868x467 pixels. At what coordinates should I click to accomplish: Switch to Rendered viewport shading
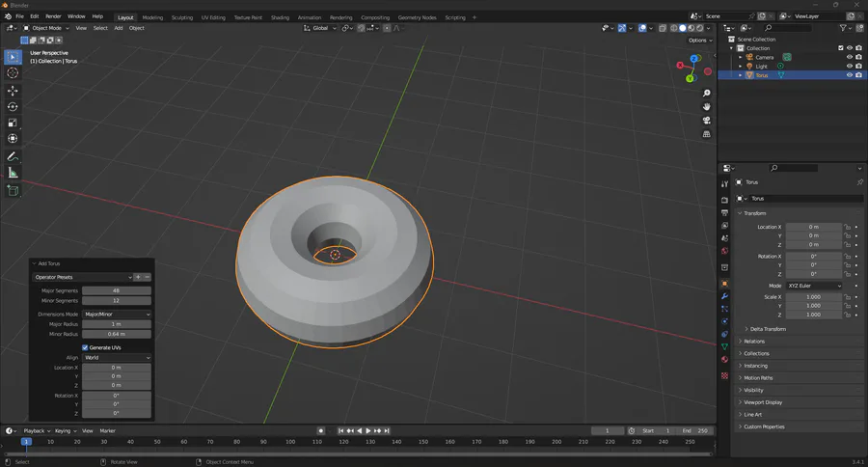700,28
